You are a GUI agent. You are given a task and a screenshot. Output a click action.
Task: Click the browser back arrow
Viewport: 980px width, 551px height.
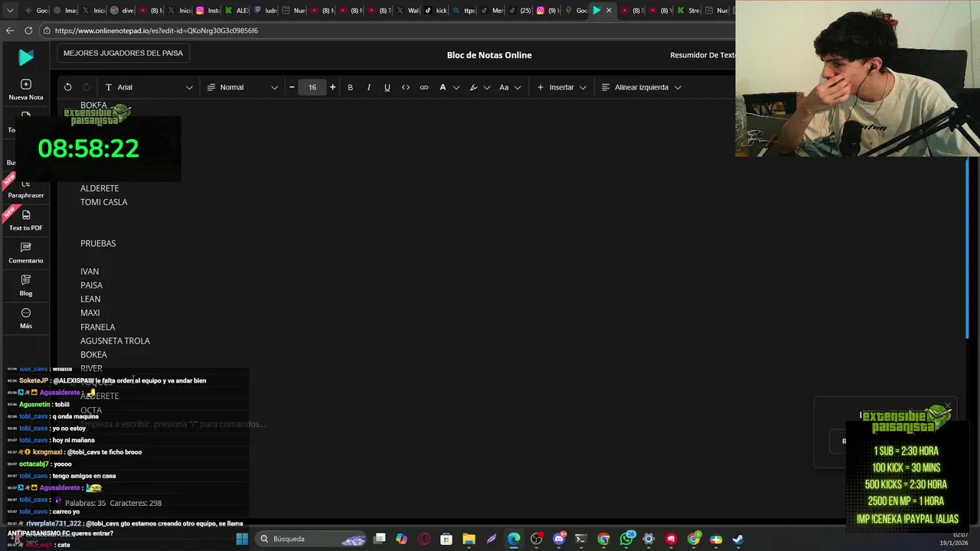(9, 31)
